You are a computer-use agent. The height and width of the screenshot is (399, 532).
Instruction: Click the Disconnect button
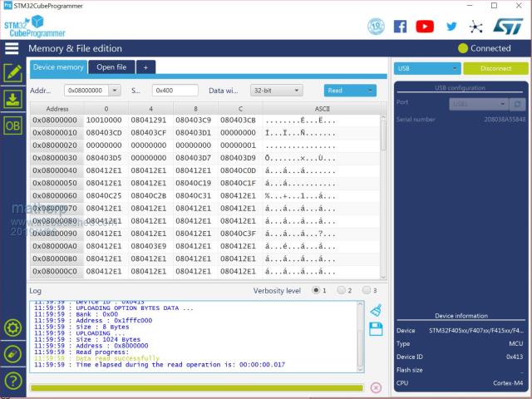point(495,68)
